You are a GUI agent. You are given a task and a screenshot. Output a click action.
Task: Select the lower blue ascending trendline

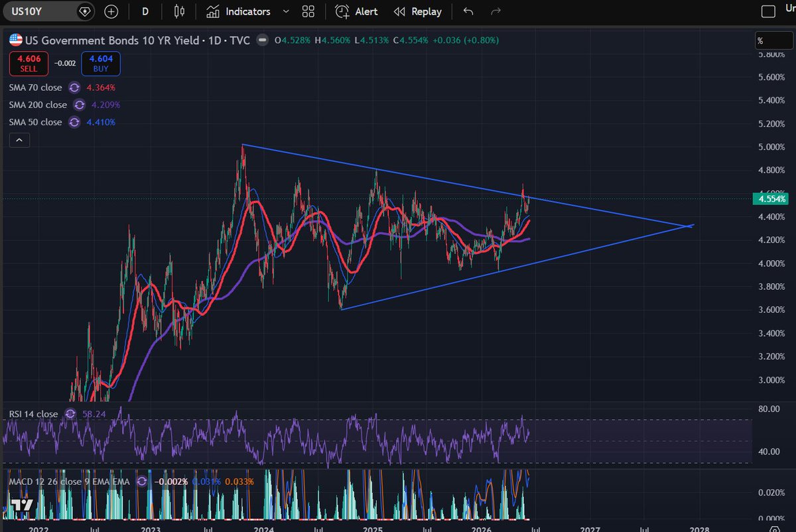(x=517, y=267)
